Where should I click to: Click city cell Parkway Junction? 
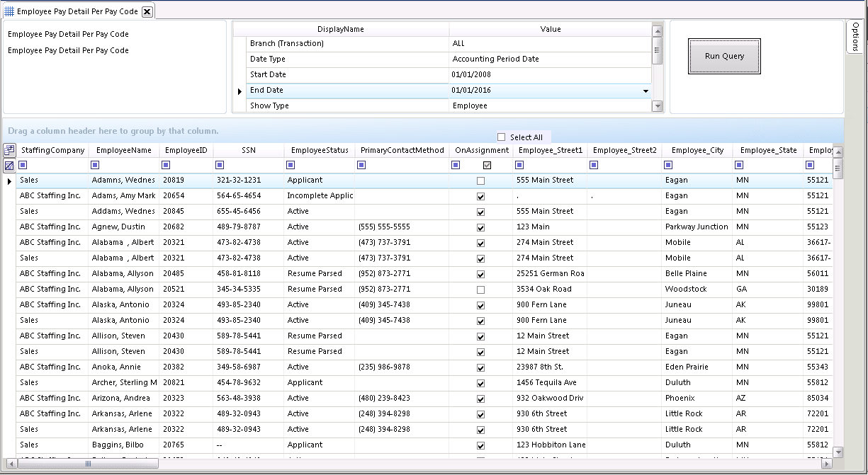(x=697, y=227)
